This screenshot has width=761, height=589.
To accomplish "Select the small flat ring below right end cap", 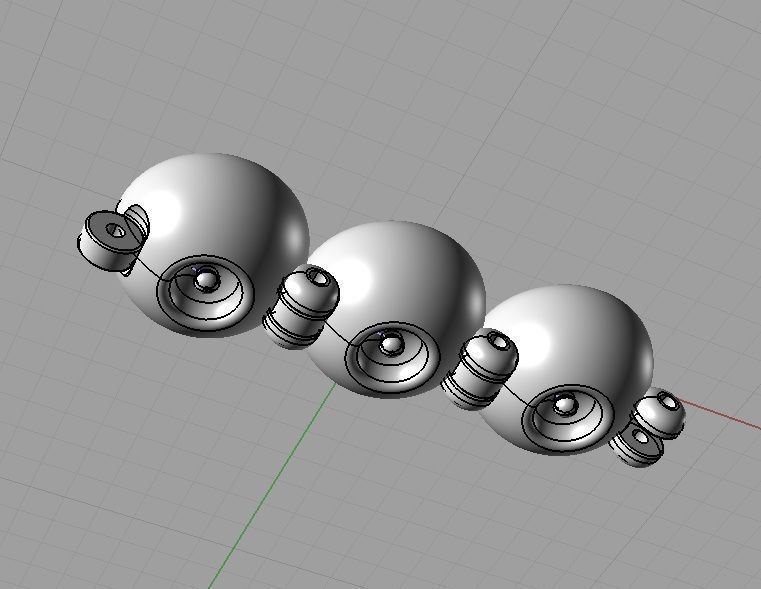I will (637, 446).
